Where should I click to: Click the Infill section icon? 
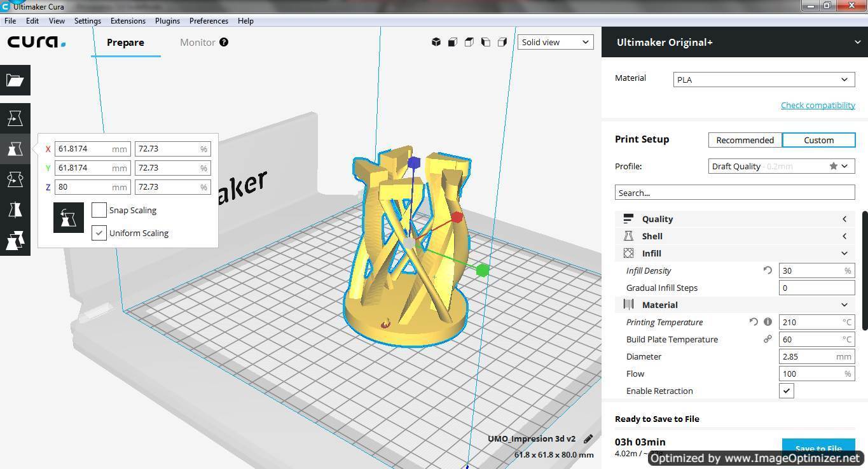628,253
